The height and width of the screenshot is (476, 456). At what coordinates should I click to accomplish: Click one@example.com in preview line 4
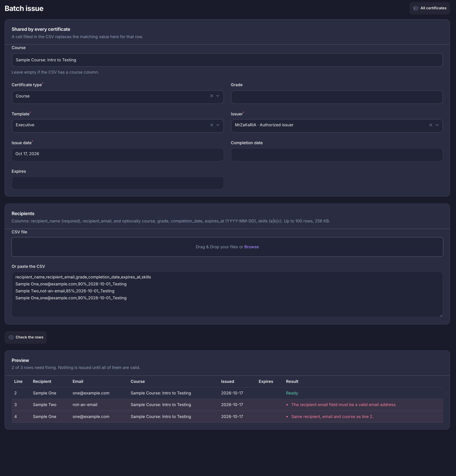91,416
